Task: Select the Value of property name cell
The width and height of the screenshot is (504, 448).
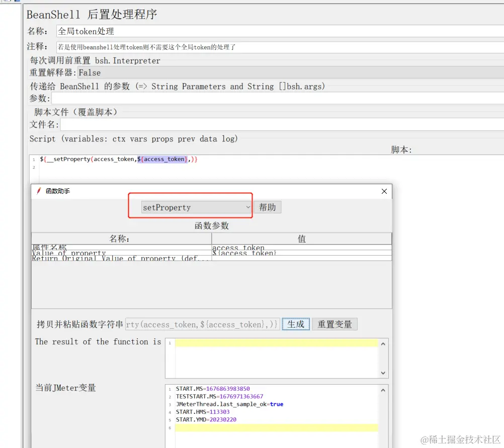Action: (x=121, y=253)
